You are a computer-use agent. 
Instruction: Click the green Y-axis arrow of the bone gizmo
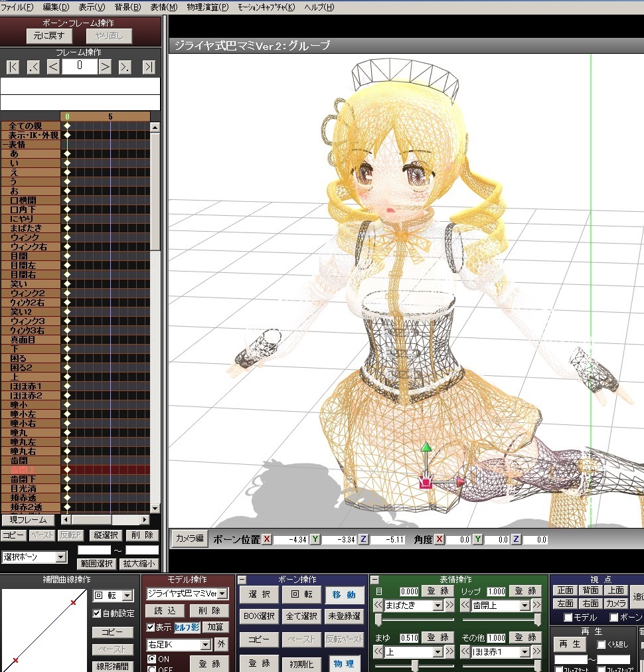[x=426, y=448]
